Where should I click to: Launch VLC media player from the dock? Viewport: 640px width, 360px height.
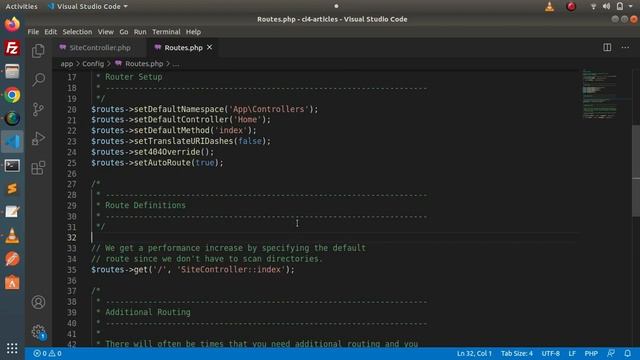(x=12, y=236)
